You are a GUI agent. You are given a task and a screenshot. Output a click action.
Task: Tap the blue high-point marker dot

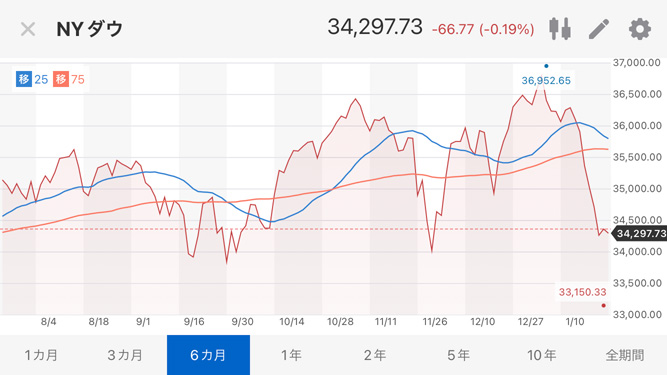[x=546, y=66]
